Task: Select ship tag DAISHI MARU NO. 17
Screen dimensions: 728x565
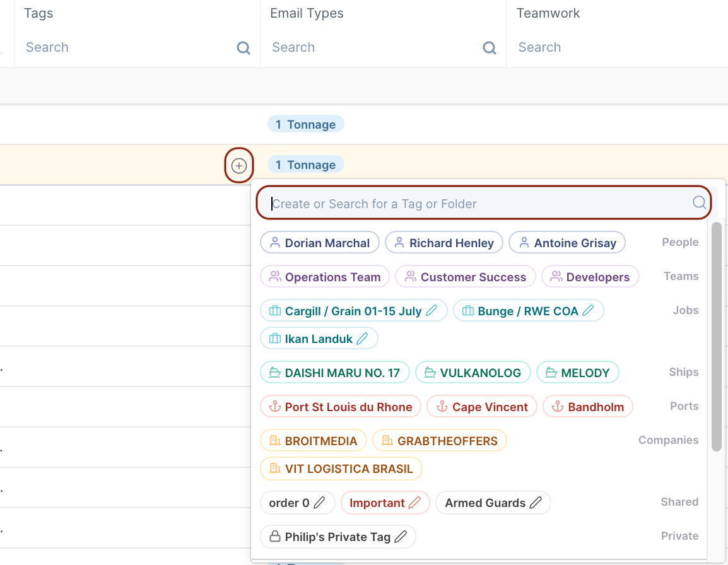Action: point(335,373)
